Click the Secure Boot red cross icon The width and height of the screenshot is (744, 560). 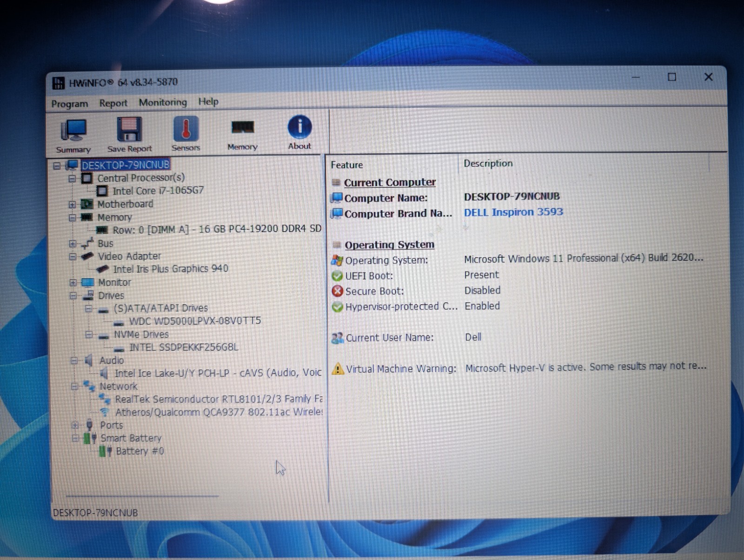[x=338, y=291]
